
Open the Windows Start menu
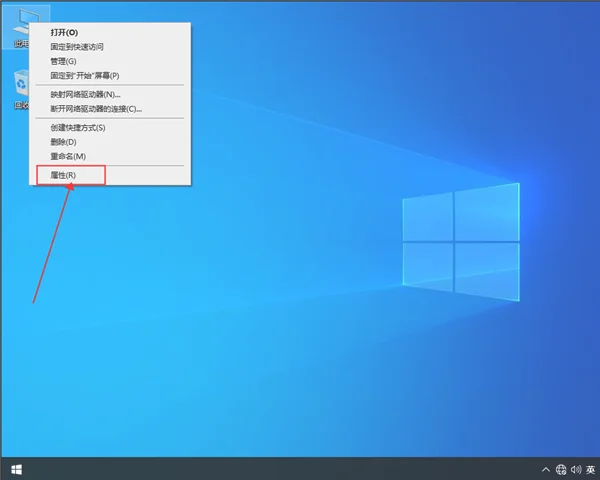[16, 469]
